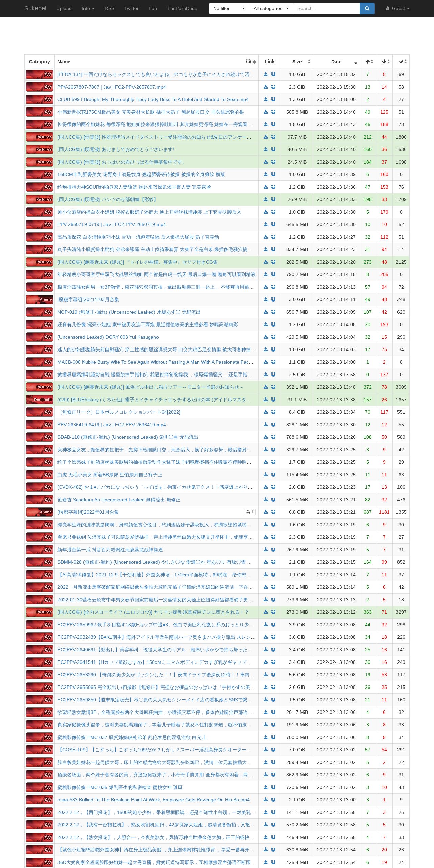434x868 pixels.
Task: Download torrent for [魔穗字幕组]2021年03月合集
Action: click(x=266, y=299)
